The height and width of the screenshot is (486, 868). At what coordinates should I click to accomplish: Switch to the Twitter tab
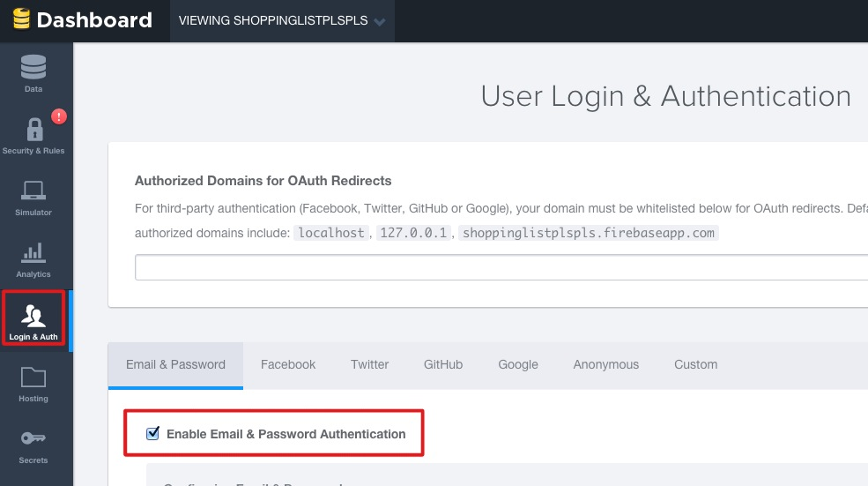[369, 364]
